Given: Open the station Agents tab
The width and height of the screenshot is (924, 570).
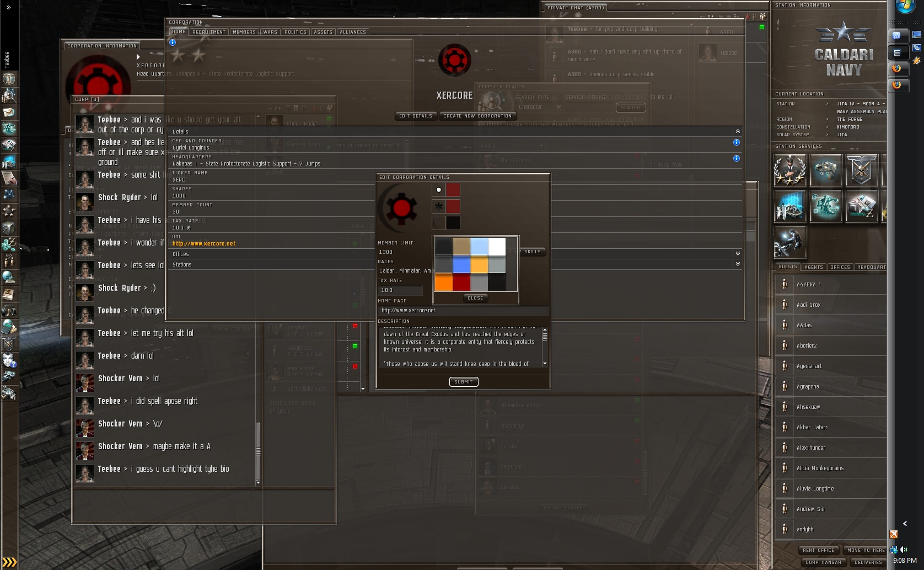Looking at the screenshot, I should tap(814, 267).
